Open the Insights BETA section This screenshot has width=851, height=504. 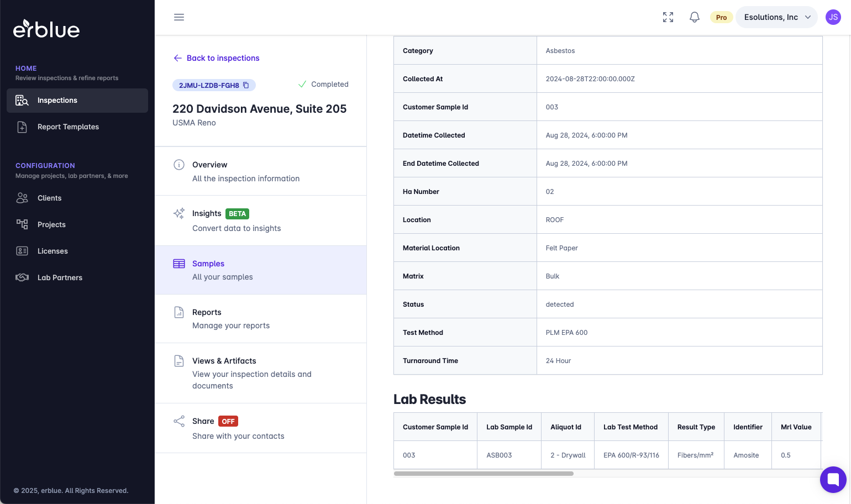click(x=261, y=221)
